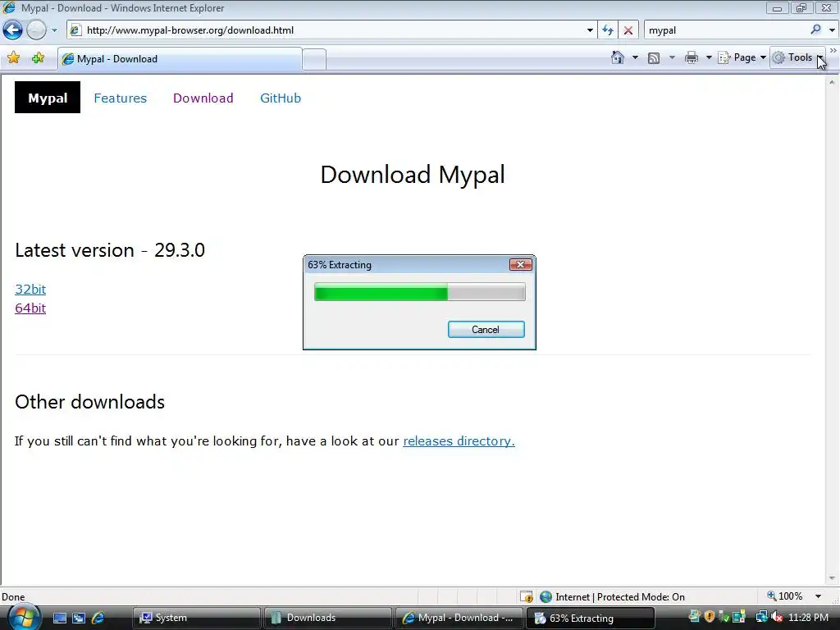
Task: Click the red Stop loading icon
Action: click(x=628, y=30)
